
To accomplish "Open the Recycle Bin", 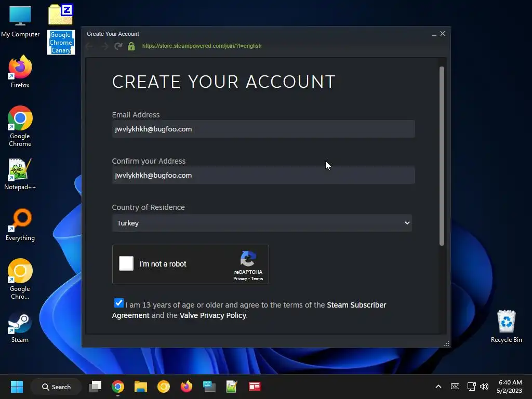I will point(506,326).
